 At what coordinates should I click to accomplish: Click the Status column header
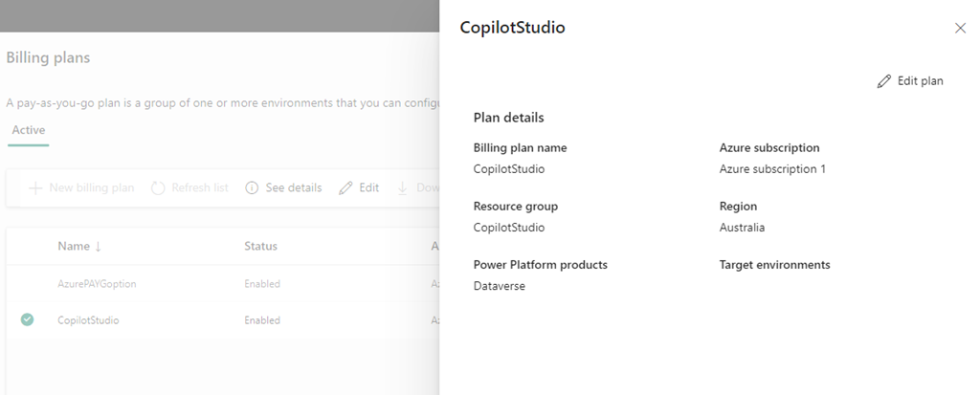pos(260,246)
